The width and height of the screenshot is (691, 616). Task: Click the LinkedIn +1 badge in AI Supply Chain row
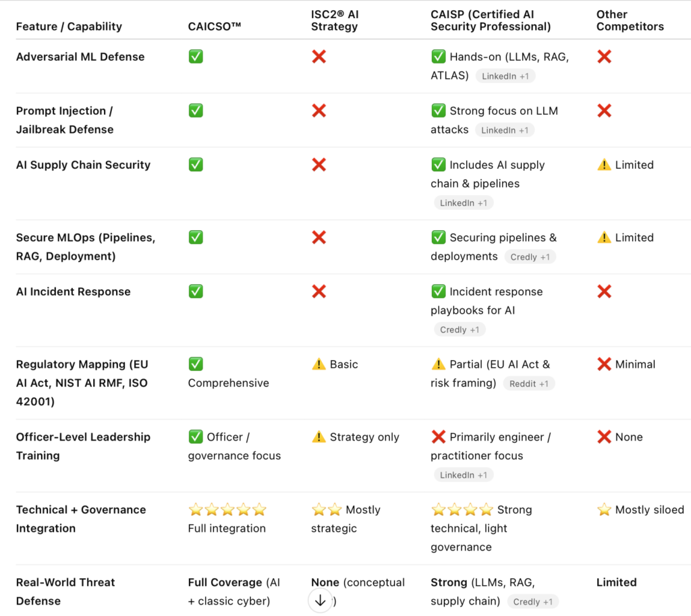click(x=463, y=203)
